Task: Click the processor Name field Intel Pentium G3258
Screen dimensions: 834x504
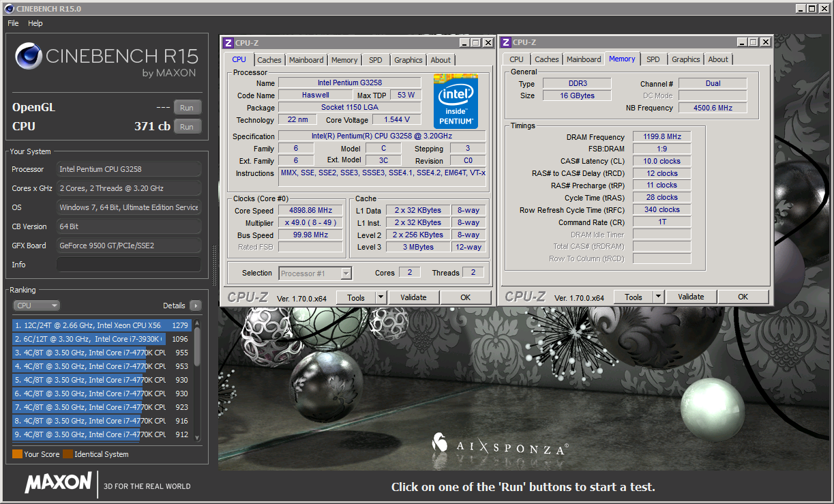Action: point(349,83)
